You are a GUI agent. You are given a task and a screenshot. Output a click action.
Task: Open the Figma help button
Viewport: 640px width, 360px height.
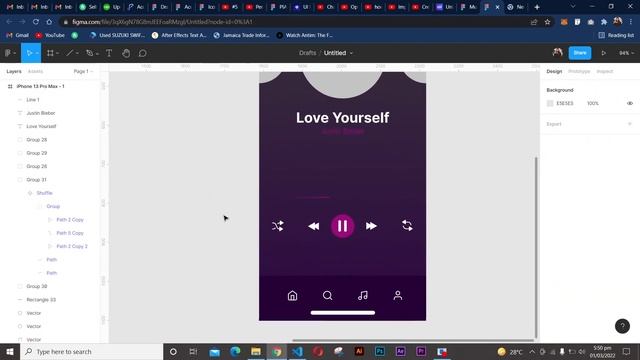[x=622, y=326]
